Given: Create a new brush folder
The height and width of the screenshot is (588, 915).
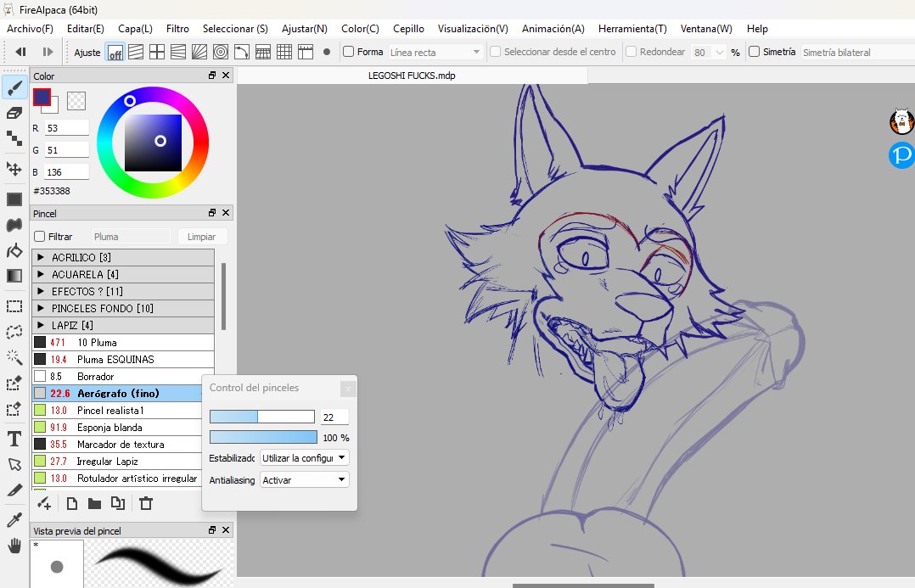Looking at the screenshot, I should pos(94,503).
